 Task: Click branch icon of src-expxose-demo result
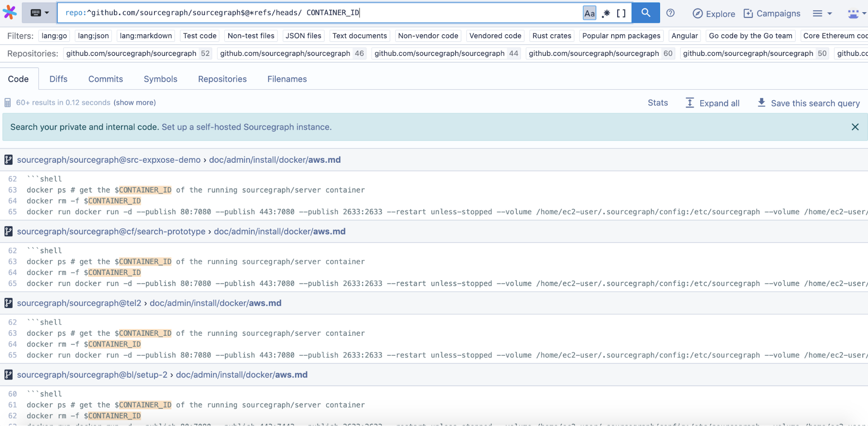point(8,160)
